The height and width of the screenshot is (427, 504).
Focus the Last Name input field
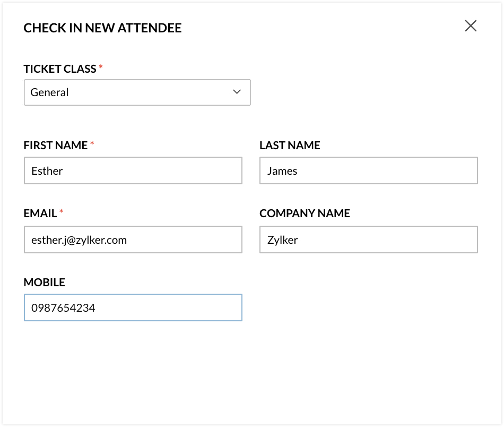point(368,170)
